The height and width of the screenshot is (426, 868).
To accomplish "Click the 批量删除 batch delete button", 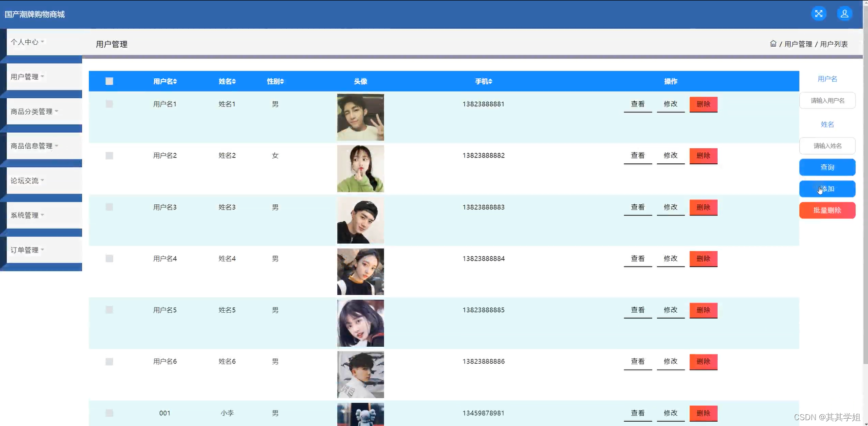I will click(827, 210).
